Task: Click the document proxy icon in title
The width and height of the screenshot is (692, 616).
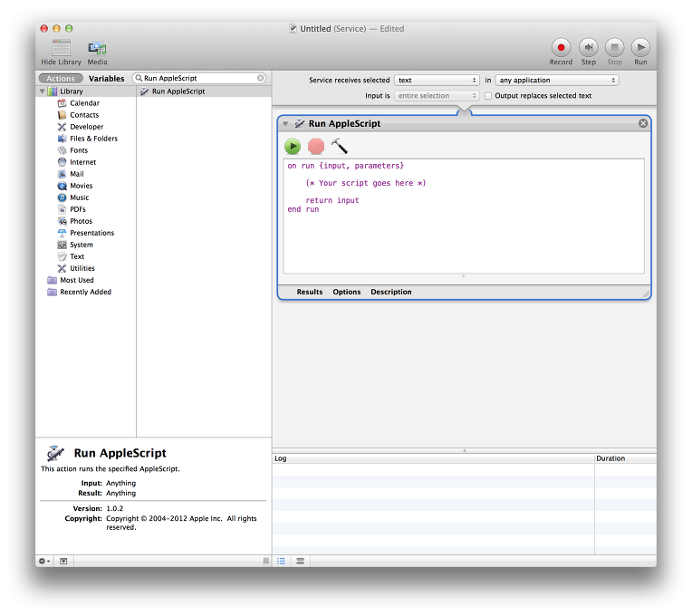Action: 293,29
